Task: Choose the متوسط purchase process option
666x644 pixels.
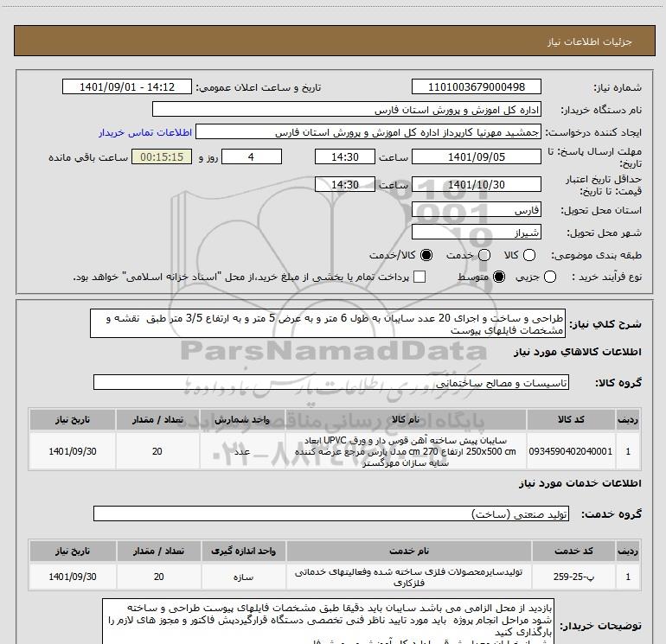Action: point(499,277)
